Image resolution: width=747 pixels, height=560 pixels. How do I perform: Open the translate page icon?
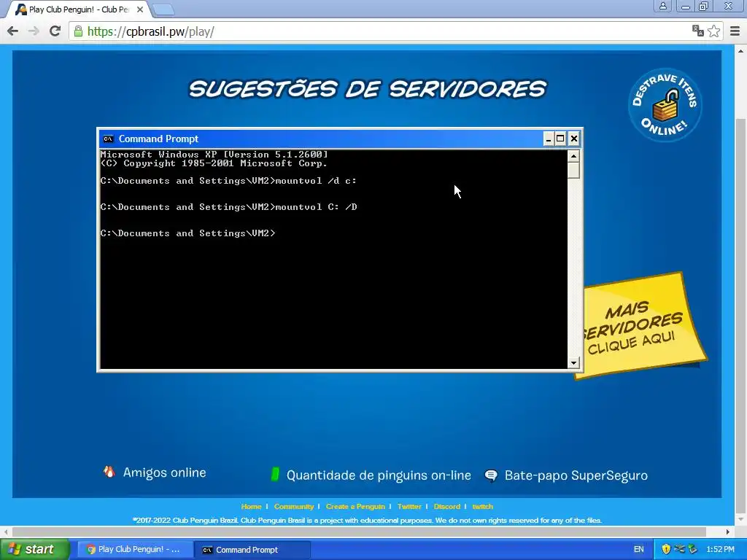coord(698,31)
